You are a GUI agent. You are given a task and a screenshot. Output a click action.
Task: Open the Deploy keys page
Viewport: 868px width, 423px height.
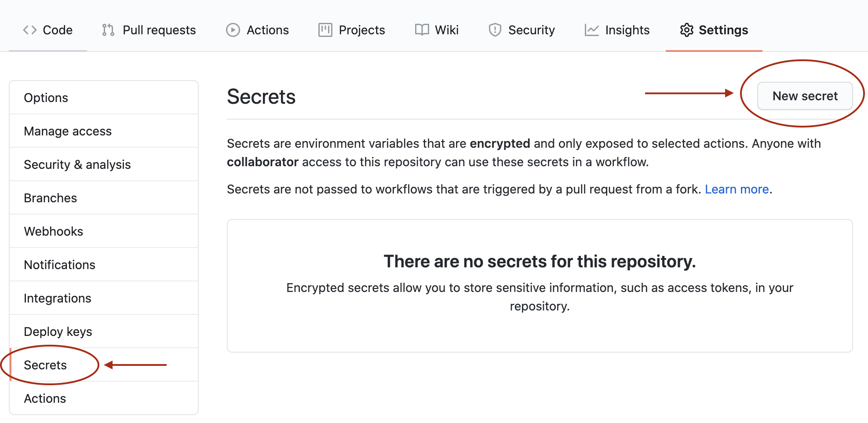pyautogui.click(x=58, y=331)
